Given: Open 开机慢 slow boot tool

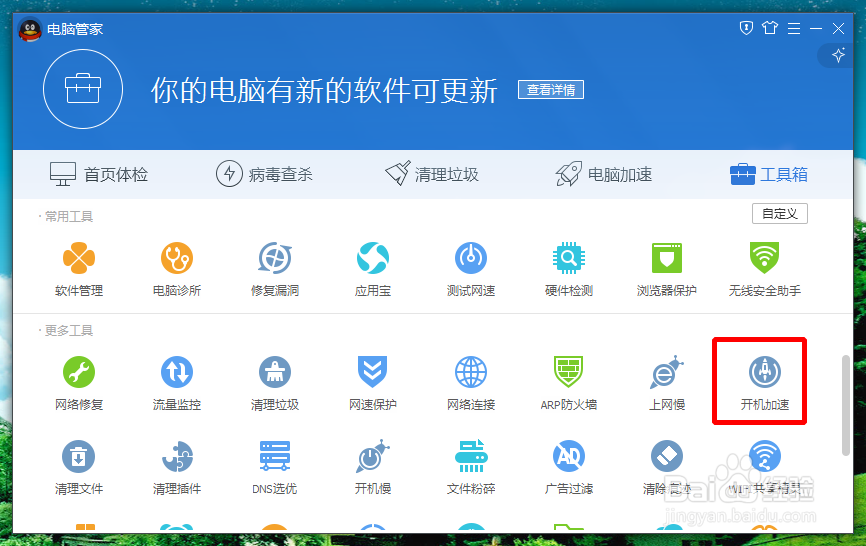Looking at the screenshot, I should (373, 468).
